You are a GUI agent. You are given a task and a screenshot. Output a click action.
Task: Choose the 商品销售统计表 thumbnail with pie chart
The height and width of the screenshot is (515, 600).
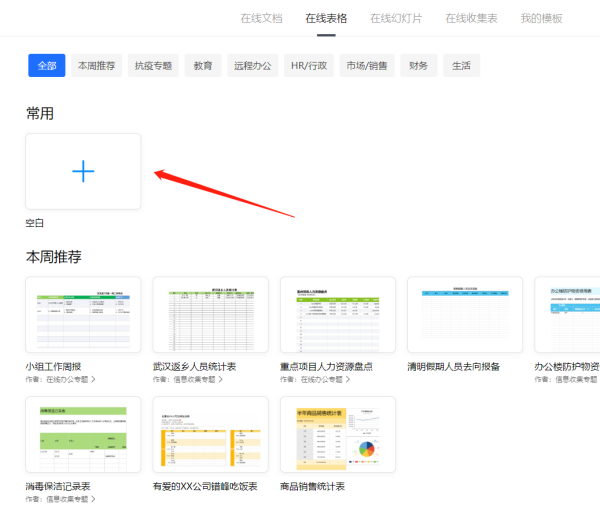pos(338,434)
